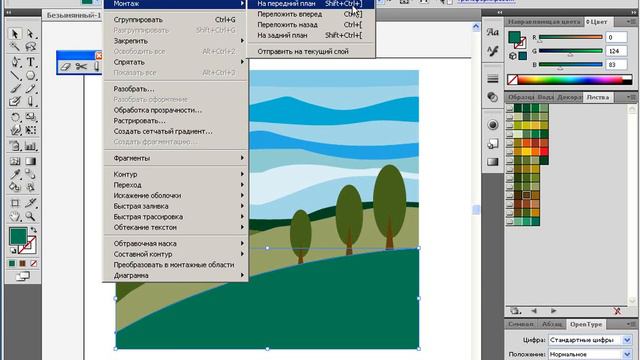Image resolution: width=640 pixels, height=360 pixels.
Task: Select the Paintbrush tool
Action: click(x=15, y=88)
